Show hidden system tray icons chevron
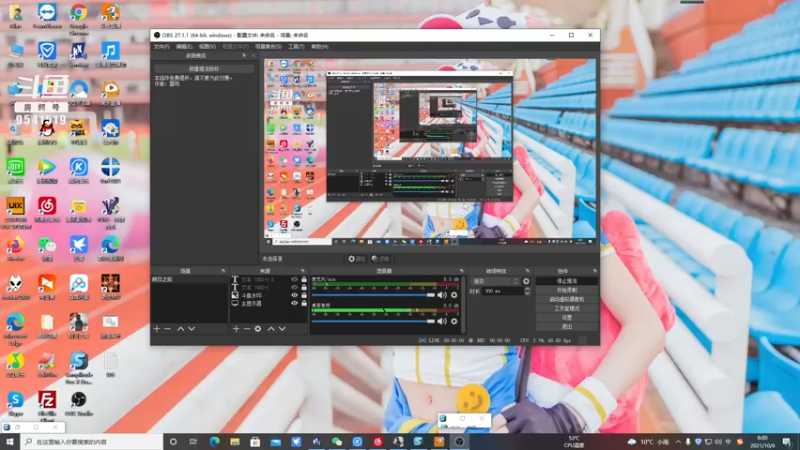 click(678, 442)
